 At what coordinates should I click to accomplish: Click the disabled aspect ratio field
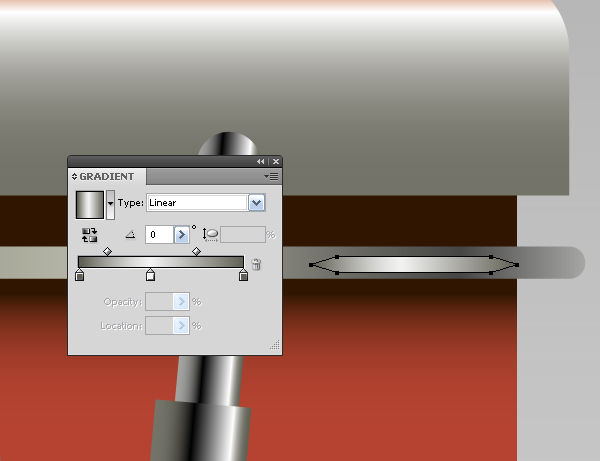(x=243, y=235)
